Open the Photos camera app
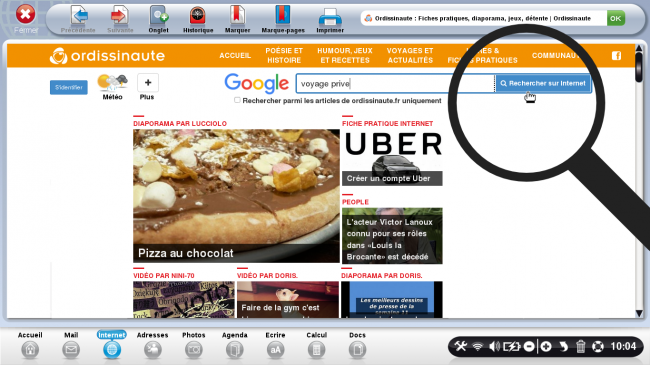The height and width of the screenshot is (365, 650). [194, 345]
